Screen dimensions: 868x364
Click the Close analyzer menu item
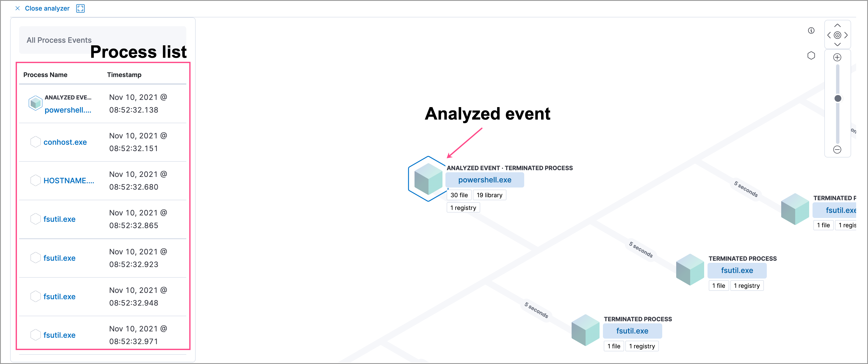41,8
